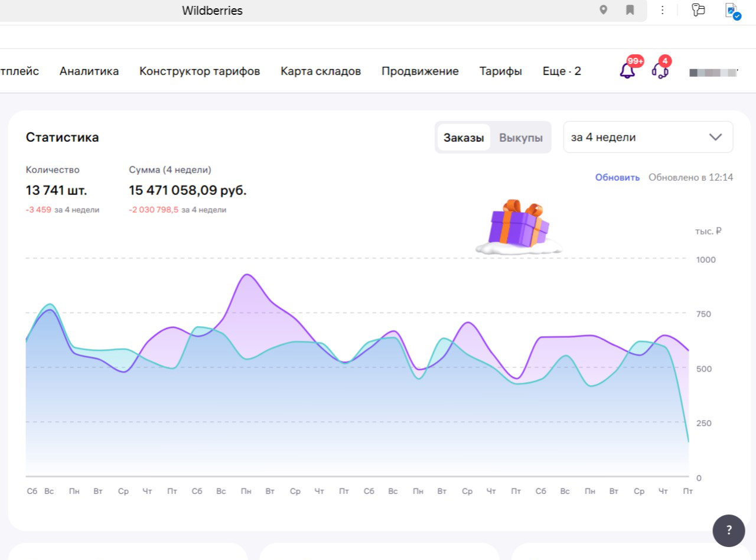Click the тыс. ₽ axis unit label
The image size is (756, 560).
[x=708, y=231]
